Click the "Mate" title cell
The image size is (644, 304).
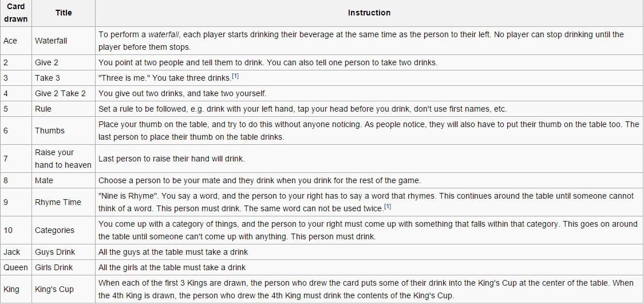44,180
